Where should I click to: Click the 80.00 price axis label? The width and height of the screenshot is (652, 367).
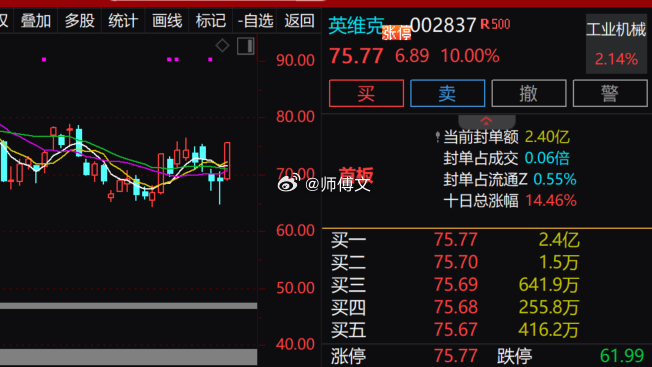(295, 117)
